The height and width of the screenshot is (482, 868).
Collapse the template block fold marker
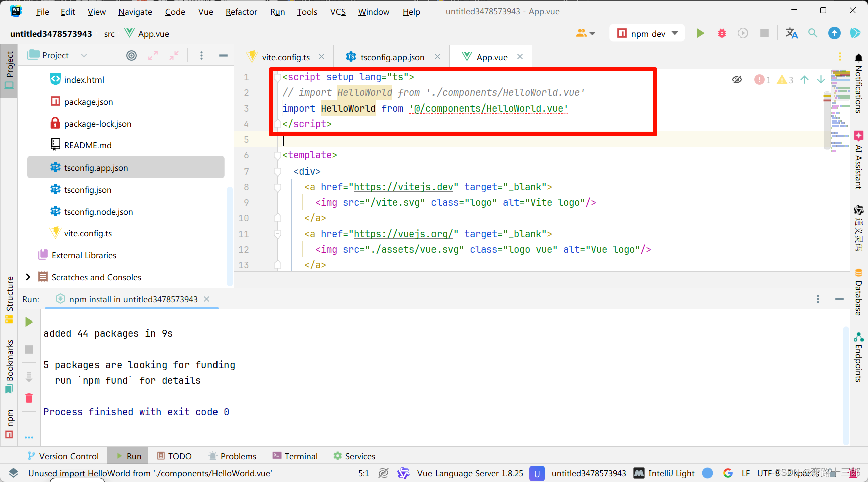pos(278,155)
